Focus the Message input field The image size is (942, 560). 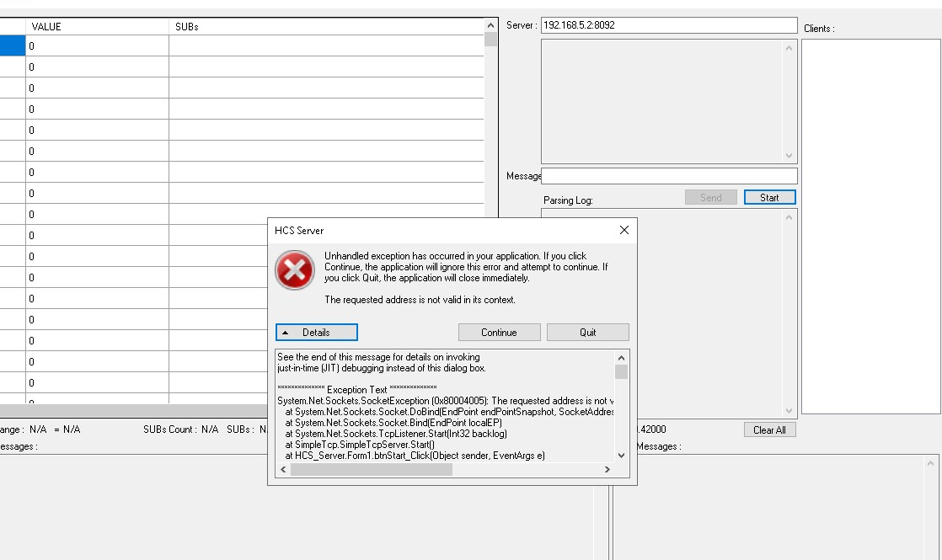(x=669, y=176)
